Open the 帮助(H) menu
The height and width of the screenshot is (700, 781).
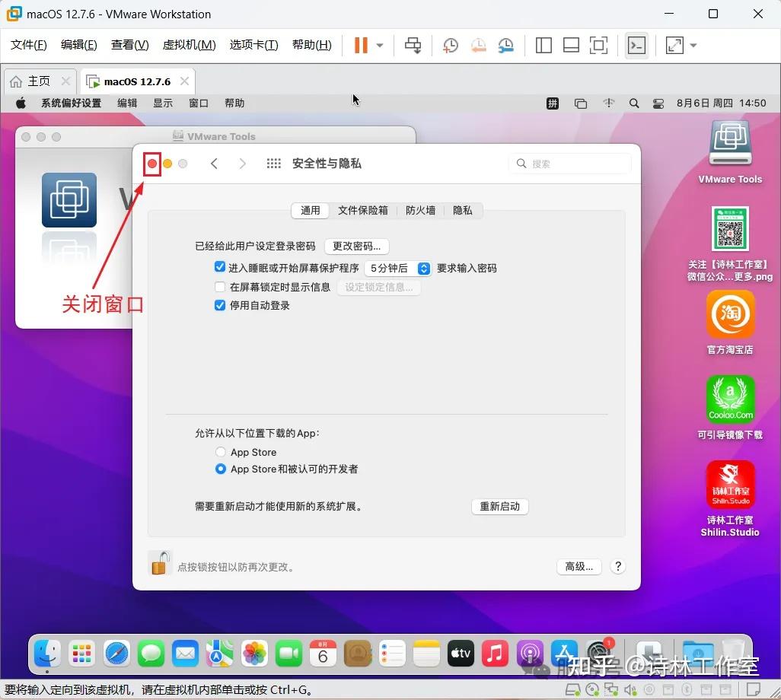click(312, 45)
